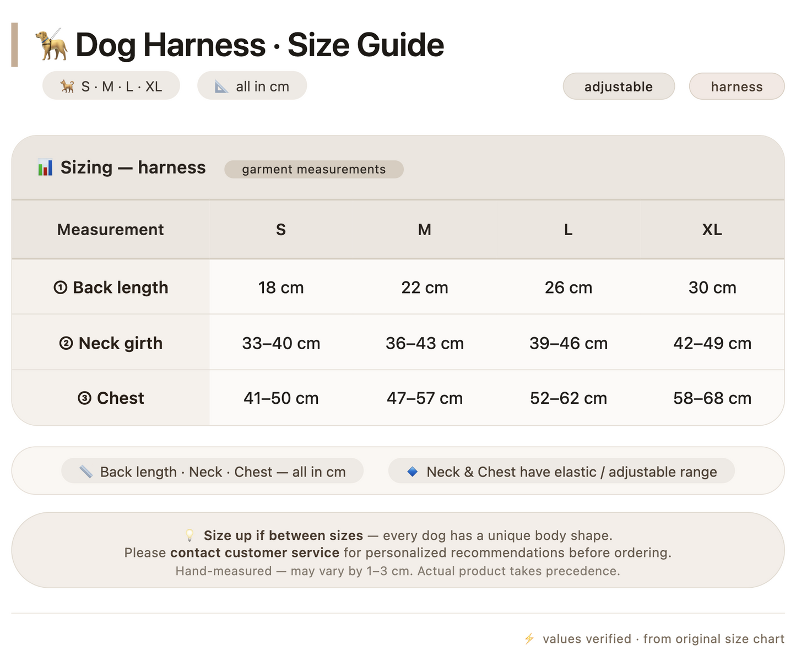This screenshot has height=672, width=796.
Task: Click the 52–62 cm cell
Action: tap(568, 398)
